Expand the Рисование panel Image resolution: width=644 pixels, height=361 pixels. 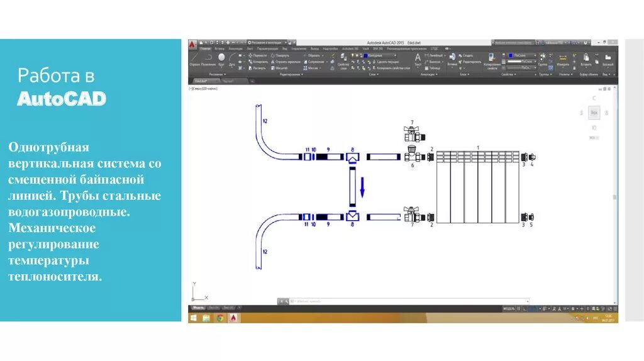pyautogui.click(x=218, y=74)
